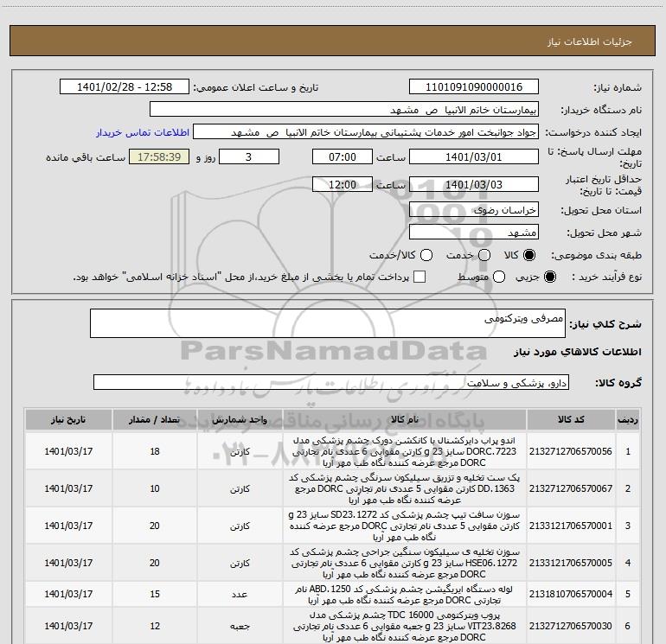Select the کالا radio button
This screenshot has width=666, height=644.
coord(529,255)
